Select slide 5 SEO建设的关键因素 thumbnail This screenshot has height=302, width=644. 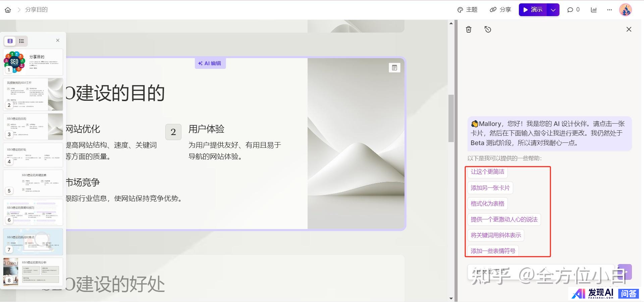point(33,183)
